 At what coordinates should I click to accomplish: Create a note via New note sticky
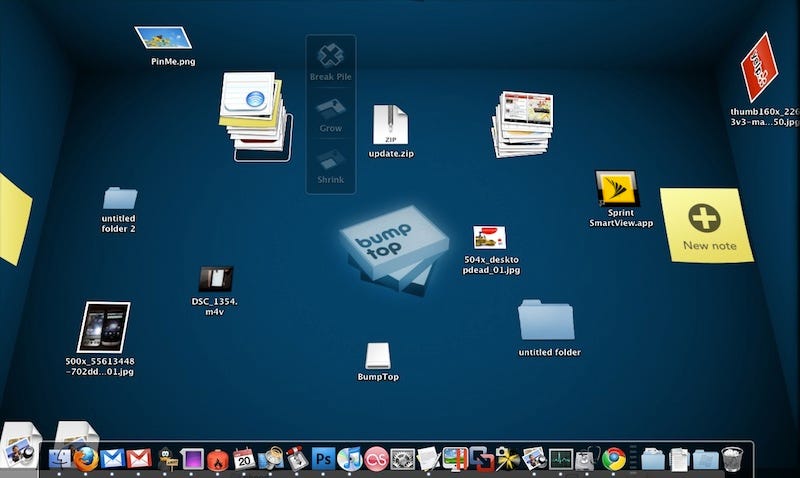point(707,225)
